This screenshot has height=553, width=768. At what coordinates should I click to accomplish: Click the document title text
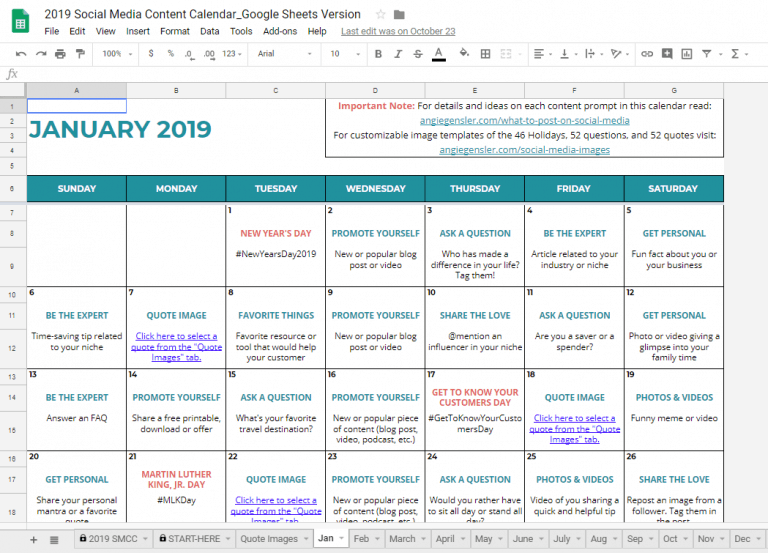[x=202, y=14]
